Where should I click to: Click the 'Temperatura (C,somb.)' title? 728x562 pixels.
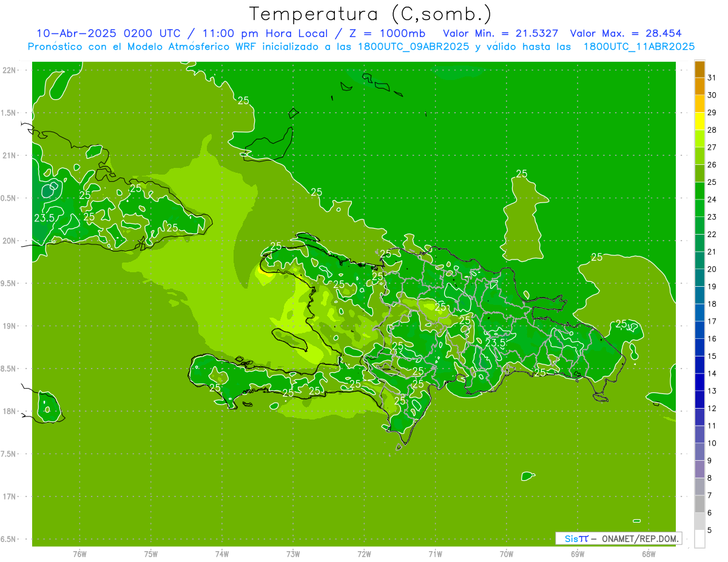tap(371, 13)
